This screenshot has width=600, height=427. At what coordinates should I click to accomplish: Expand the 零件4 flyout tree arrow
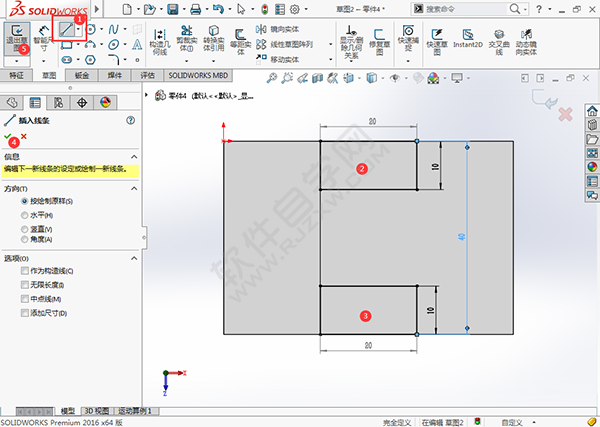[x=146, y=95]
